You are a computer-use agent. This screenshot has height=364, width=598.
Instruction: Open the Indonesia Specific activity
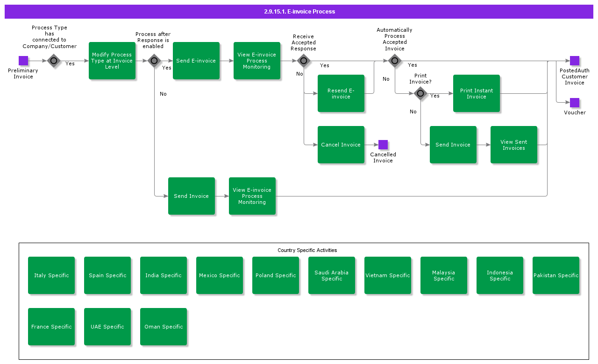pos(500,275)
